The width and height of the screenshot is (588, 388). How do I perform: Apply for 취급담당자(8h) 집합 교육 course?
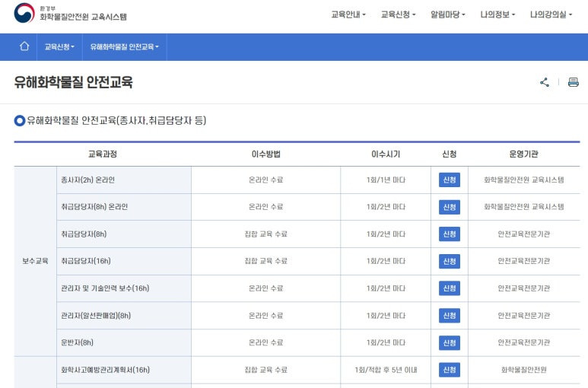pos(450,234)
